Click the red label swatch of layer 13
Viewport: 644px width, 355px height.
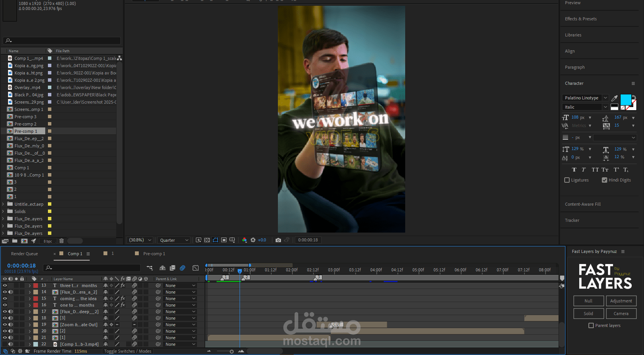36,286
